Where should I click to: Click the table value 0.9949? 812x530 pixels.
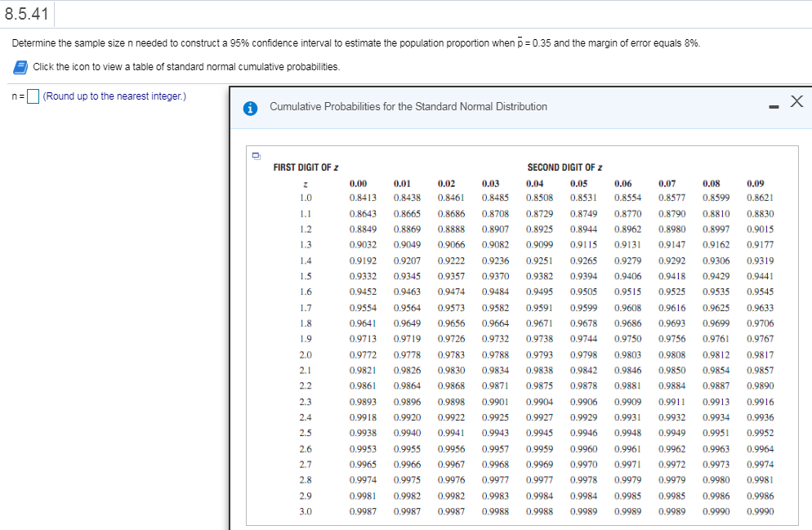[671, 433]
